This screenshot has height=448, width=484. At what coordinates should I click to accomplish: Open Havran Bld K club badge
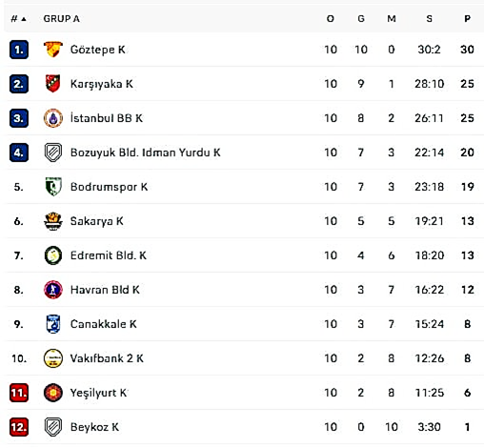point(53,290)
